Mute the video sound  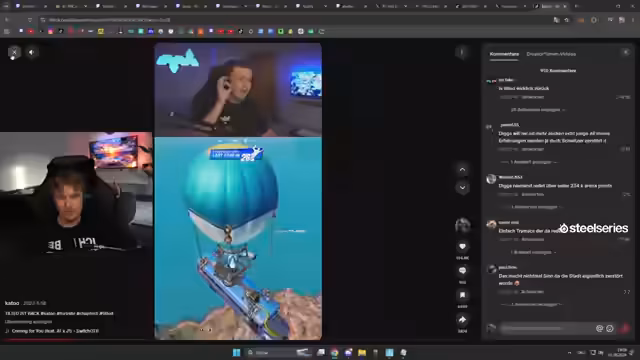[x=31, y=52]
